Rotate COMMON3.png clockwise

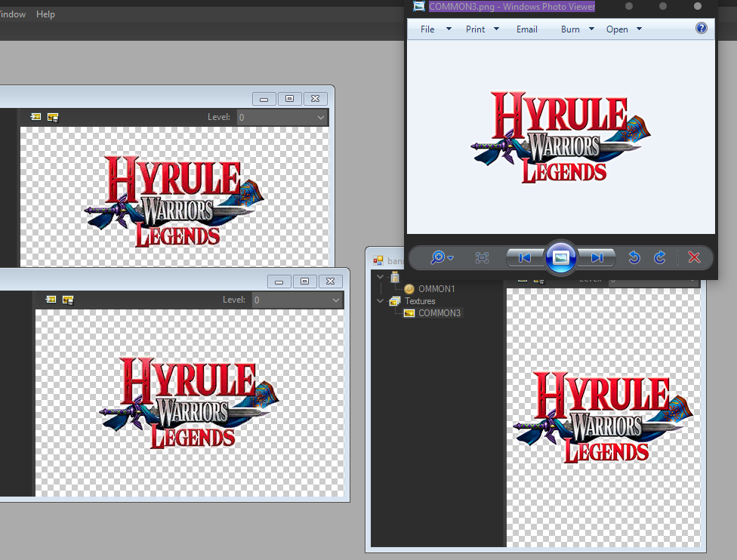(x=658, y=257)
